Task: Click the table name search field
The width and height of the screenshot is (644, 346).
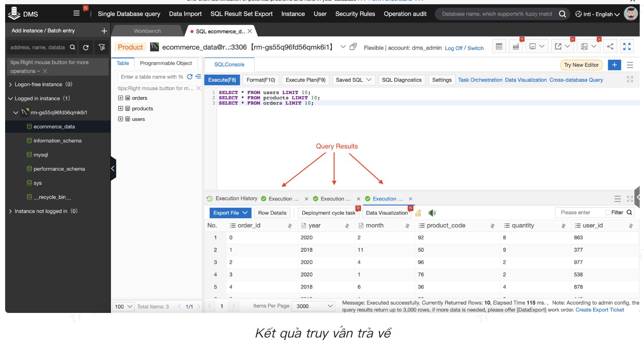Action: [151, 77]
